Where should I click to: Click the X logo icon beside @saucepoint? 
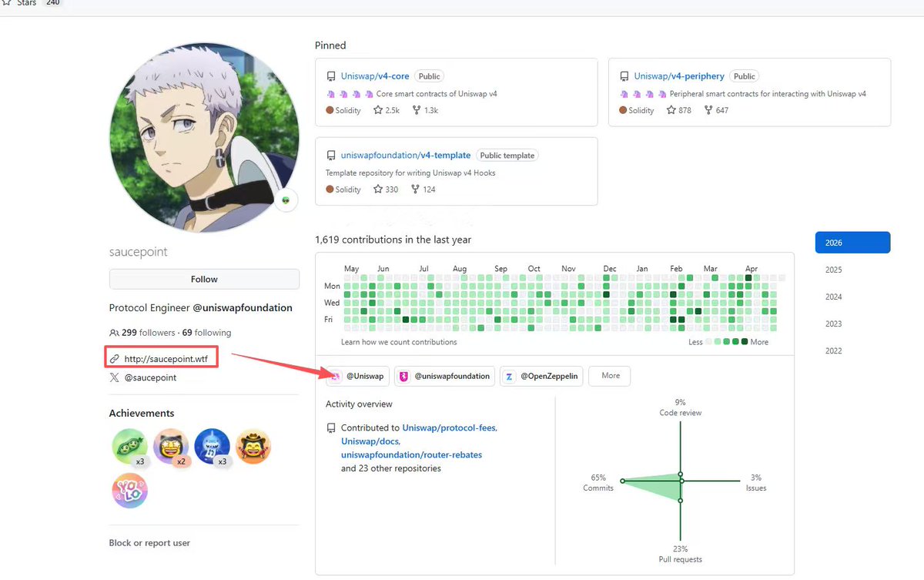click(114, 377)
